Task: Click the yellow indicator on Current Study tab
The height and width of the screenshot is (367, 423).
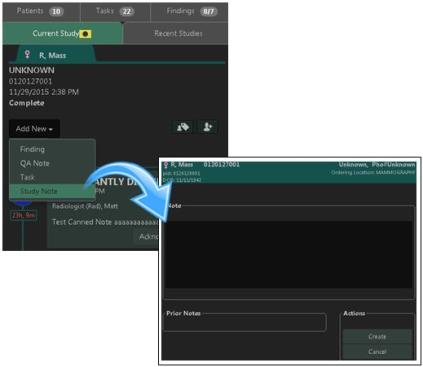Action: (85, 34)
